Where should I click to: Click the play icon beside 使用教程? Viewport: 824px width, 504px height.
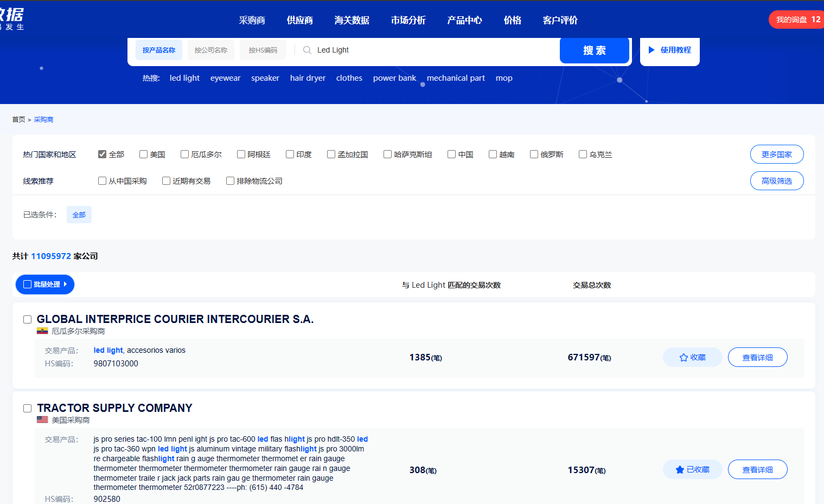pos(651,50)
